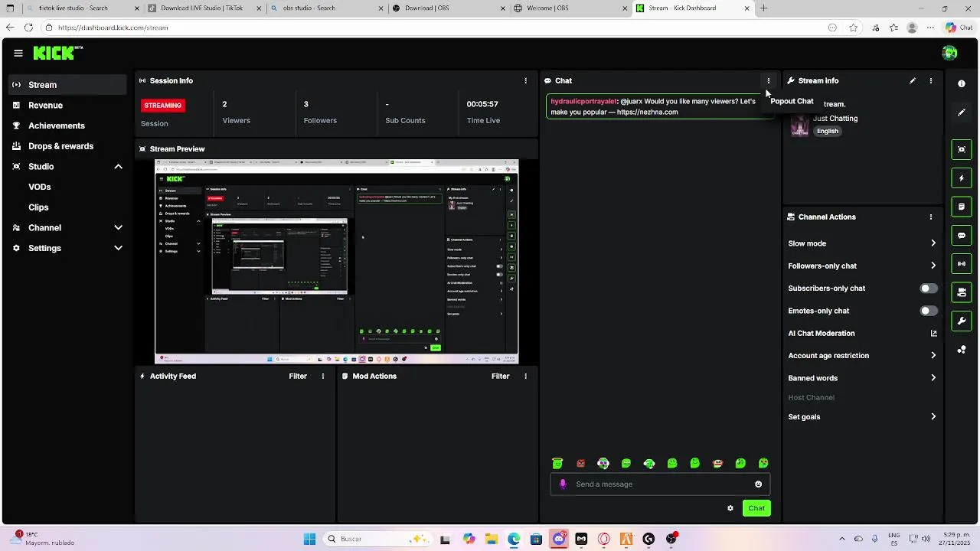Open Clips under Studio
The image size is (980, 551).
[x=38, y=207]
